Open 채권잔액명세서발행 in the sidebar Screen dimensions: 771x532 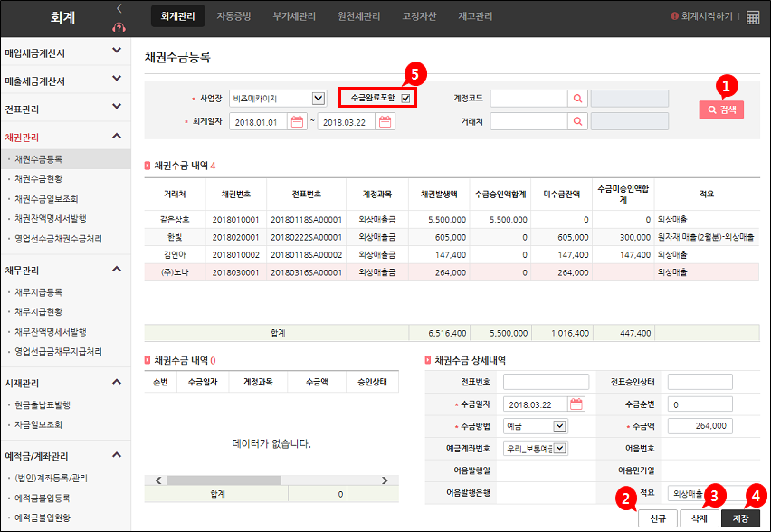(x=50, y=218)
